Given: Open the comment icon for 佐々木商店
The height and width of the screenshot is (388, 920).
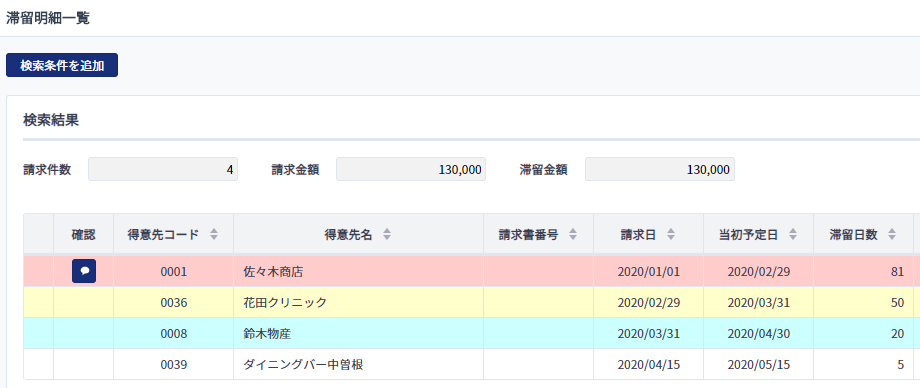Looking at the screenshot, I should [84, 271].
